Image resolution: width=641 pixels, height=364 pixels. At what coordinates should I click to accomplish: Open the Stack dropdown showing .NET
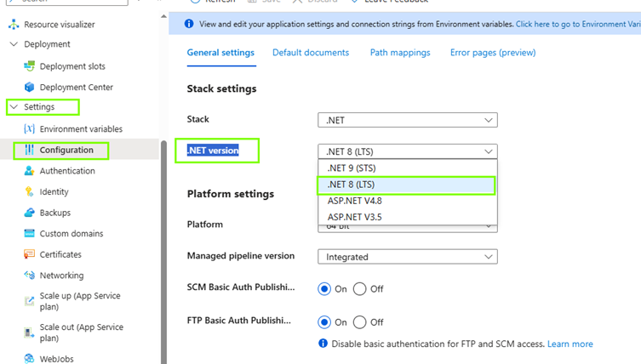point(408,120)
